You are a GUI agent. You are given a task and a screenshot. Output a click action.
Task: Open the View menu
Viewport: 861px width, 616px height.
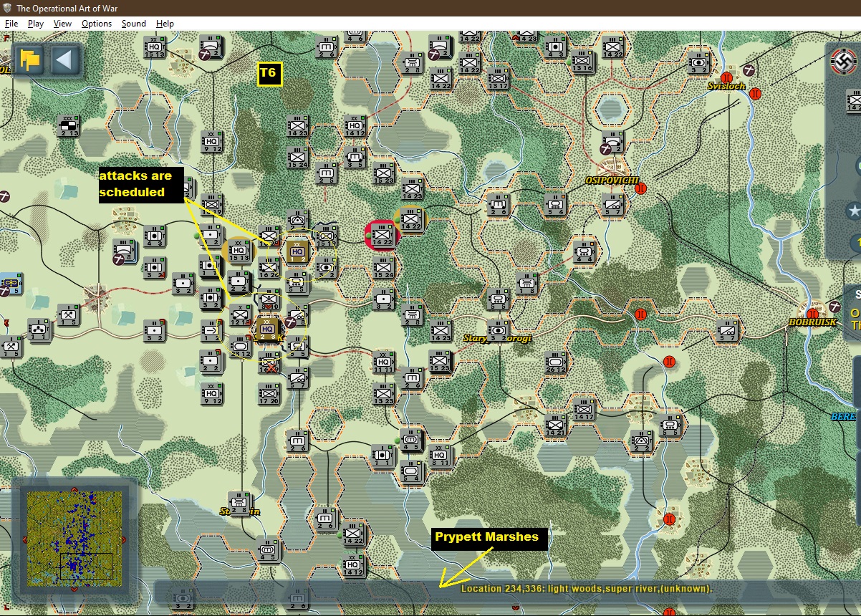(63, 24)
